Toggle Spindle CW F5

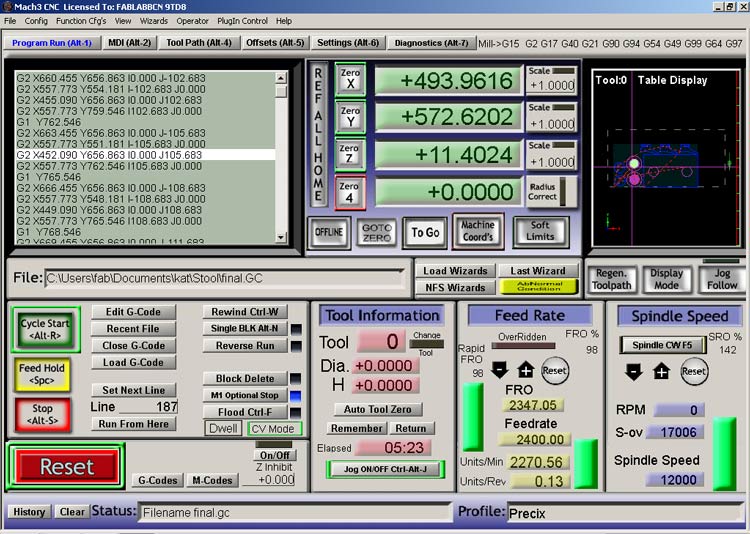662,345
